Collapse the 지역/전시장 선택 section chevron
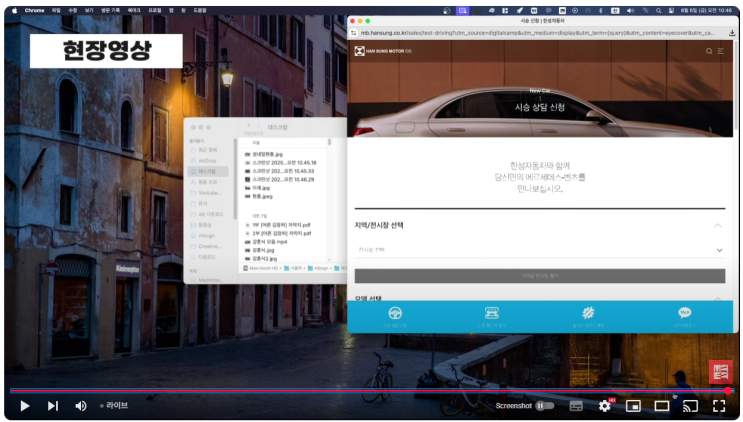Image resolution: width=743 pixels, height=422 pixels. pyautogui.click(x=717, y=225)
